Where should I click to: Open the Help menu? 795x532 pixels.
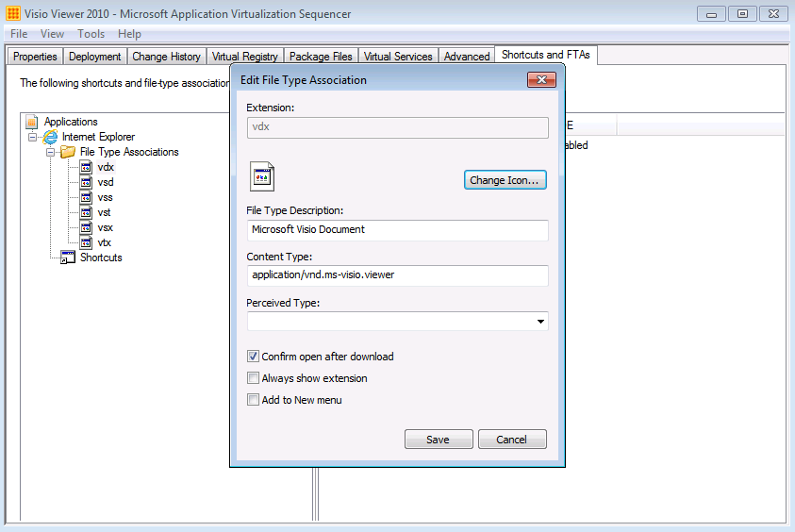pyautogui.click(x=129, y=34)
